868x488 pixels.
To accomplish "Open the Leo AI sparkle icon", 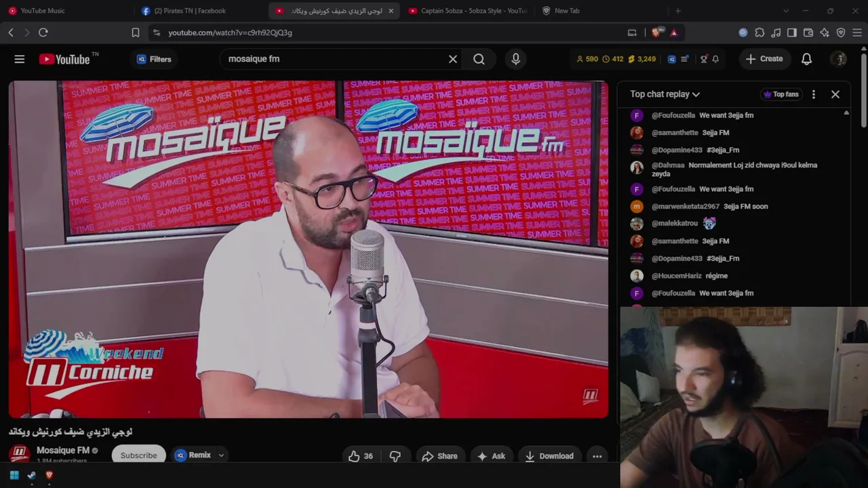I will tap(825, 33).
